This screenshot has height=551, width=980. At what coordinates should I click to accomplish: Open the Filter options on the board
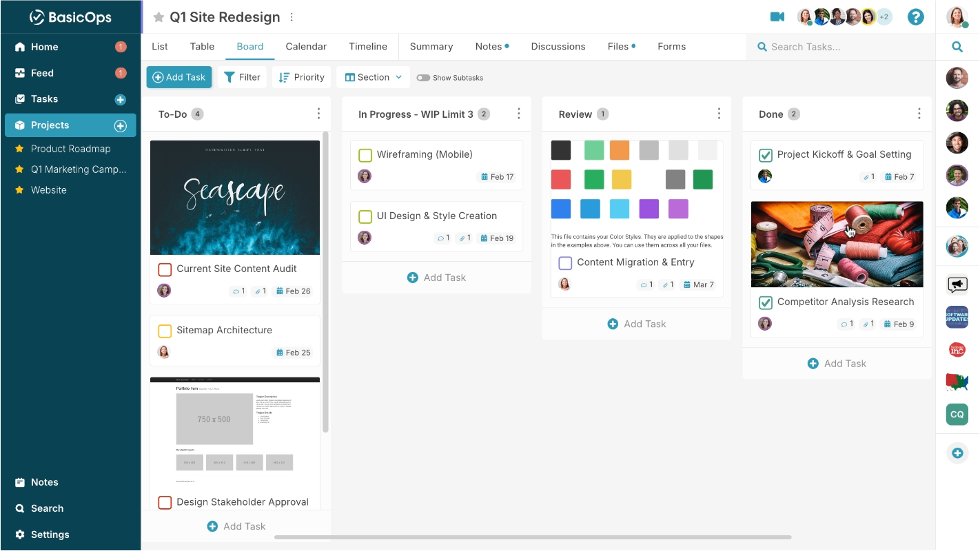click(x=242, y=77)
